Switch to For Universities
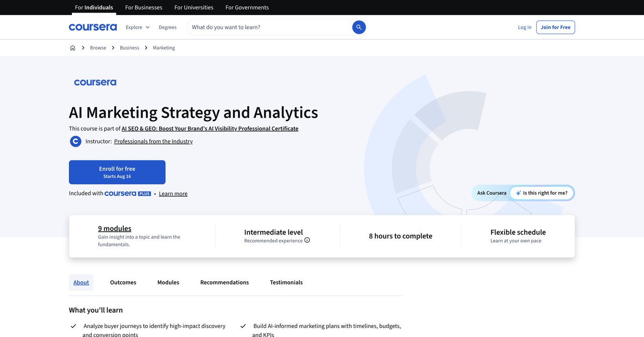The height and width of the screenshot is (337, 644). coord(194,8)
